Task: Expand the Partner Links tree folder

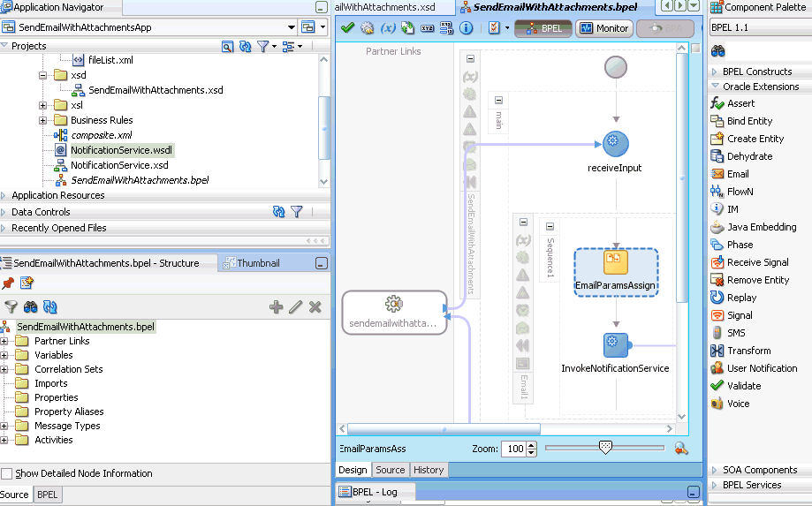Action: pyautogui.click(x=5, y=341)
